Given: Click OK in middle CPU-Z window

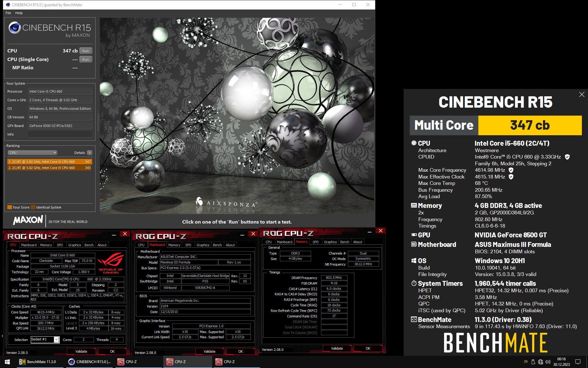Looking at the screenshot, I should tap(240, 351).
